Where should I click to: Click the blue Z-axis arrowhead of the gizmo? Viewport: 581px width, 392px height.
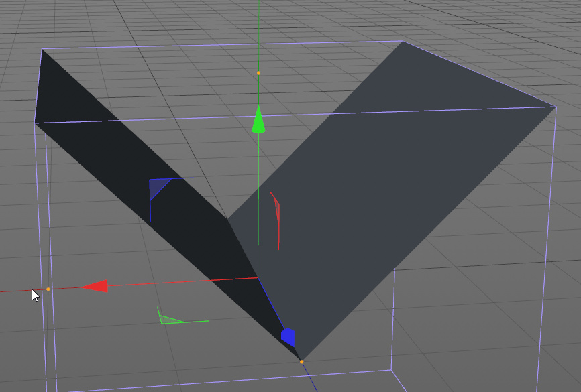point(288,337)
